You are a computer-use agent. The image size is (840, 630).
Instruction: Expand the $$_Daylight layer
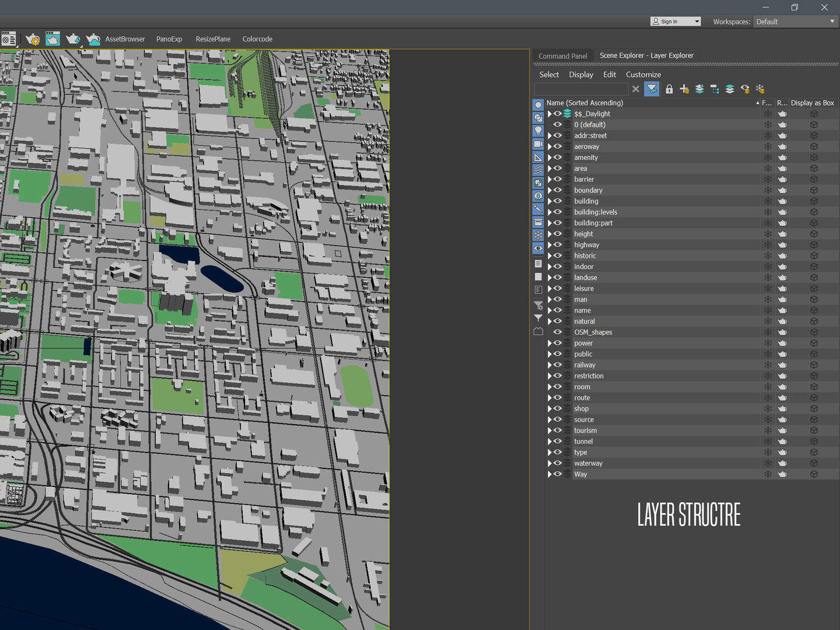click(x=549, y=114)
